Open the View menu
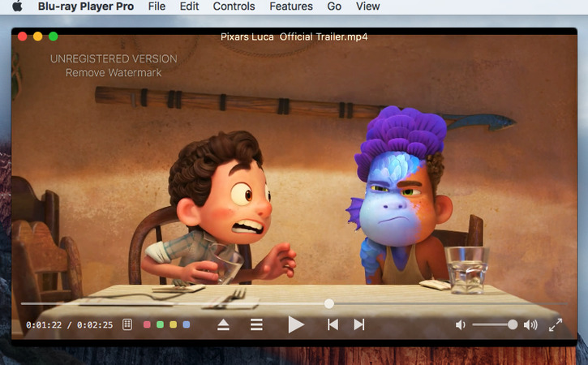588x365 pixels. tap(368, 6)
